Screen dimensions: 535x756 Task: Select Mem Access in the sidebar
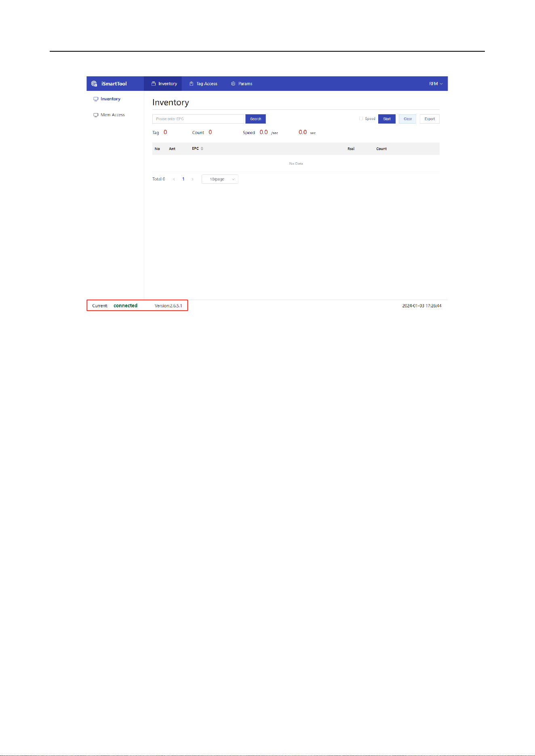[109, 115]
